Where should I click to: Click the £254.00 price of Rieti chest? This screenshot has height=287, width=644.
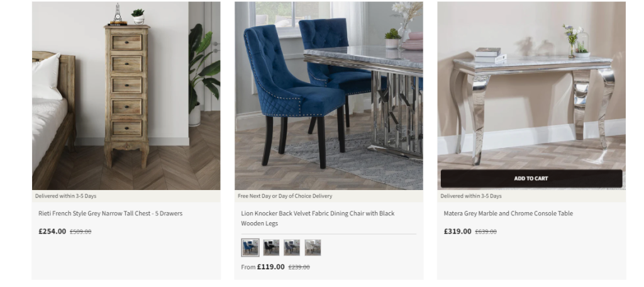coord(52,231)
